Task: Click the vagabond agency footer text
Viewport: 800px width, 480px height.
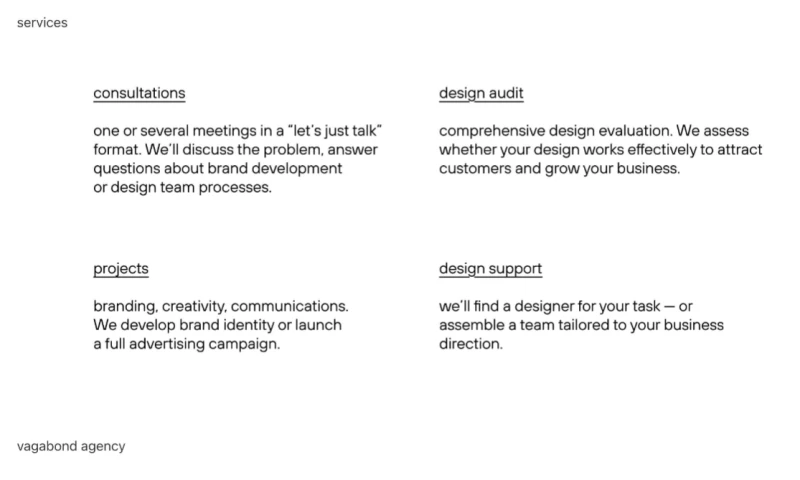Action: pos(71,446)
